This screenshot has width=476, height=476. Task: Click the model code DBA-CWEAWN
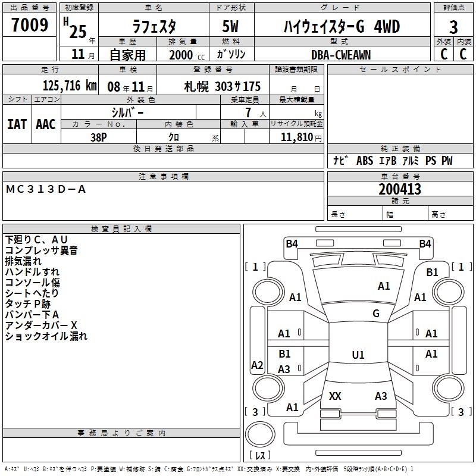tap(340, 55)
